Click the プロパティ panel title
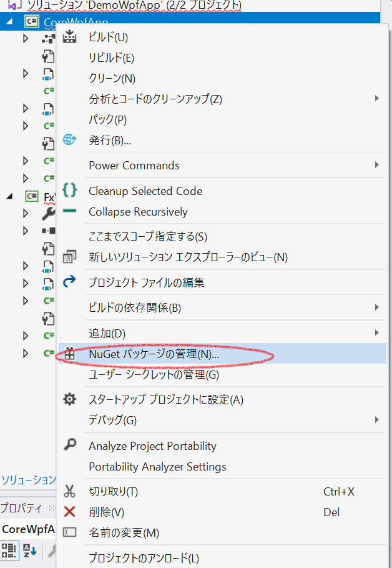 pyautogui.click(x=21, y=508)
